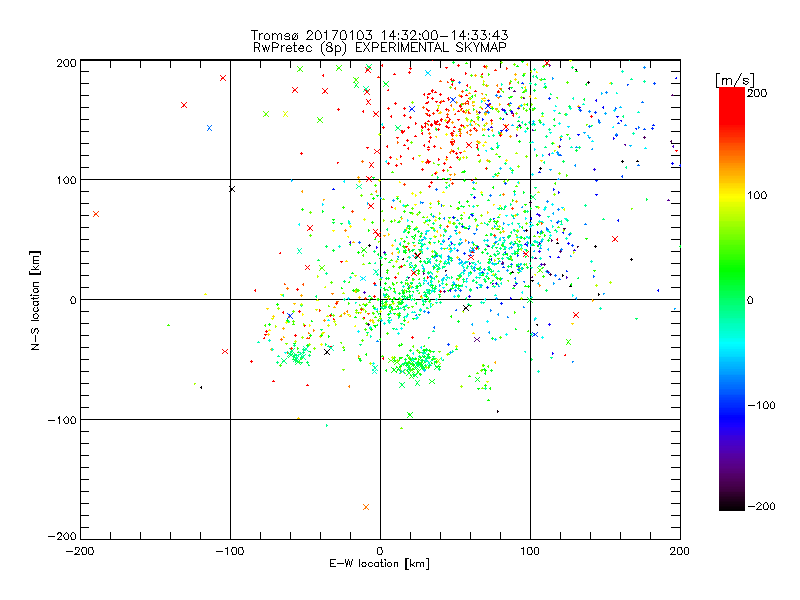The image size is (800, 600).
Task: Click the orange X marker near -175 km south
Action: coord(366,507)
